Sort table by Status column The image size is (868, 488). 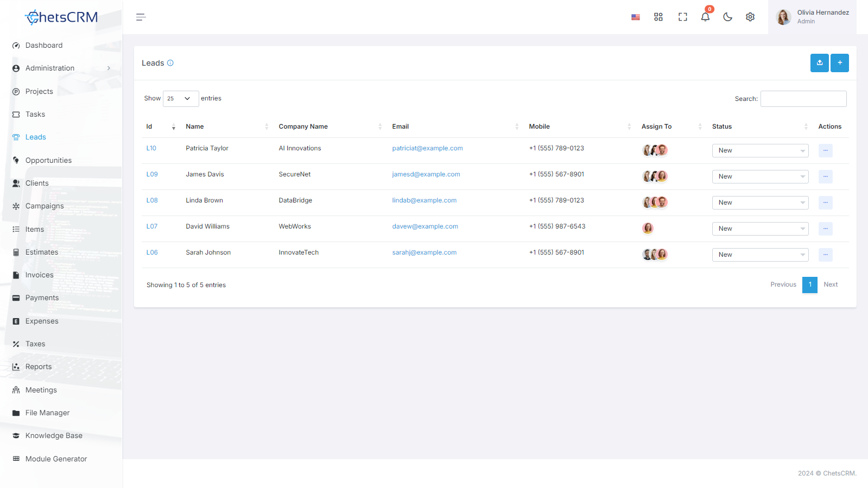click(x=761, y=126)
